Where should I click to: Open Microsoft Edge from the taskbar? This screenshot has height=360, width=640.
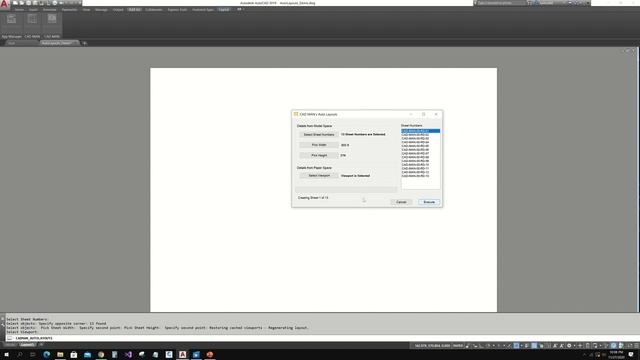pyautogui.click(x=47, y=355)
